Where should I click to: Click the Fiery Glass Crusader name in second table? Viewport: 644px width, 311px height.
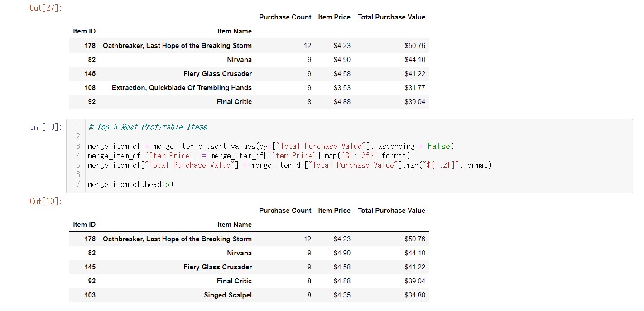(217, 267)
